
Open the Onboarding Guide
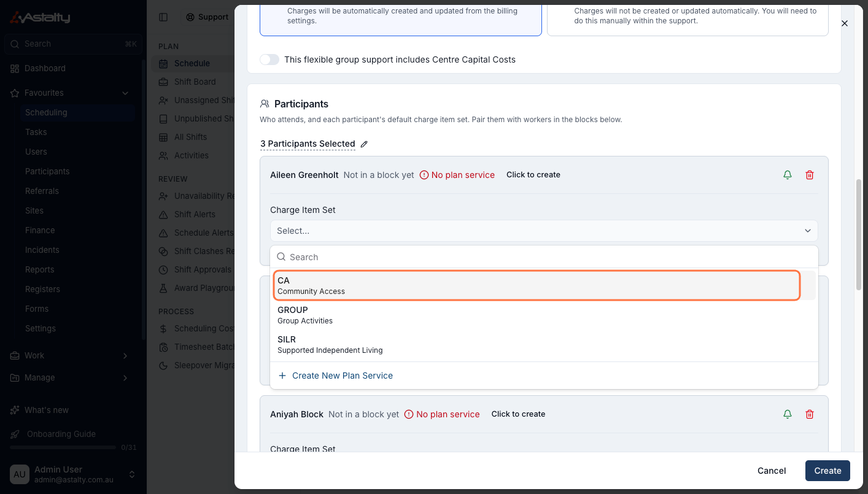[61, 434]
